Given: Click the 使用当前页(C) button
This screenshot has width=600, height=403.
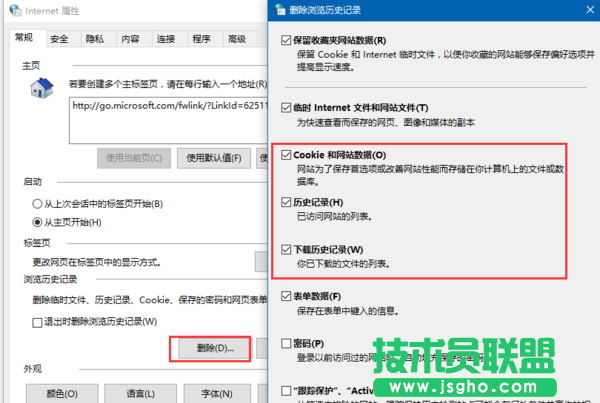Looking at the screenshot, I should (x=134, y=158).
